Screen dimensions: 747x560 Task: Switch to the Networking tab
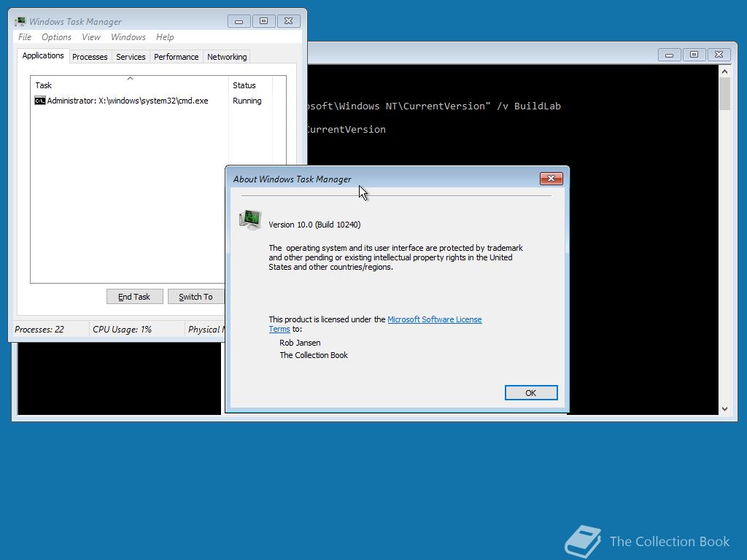pos(227,57)
